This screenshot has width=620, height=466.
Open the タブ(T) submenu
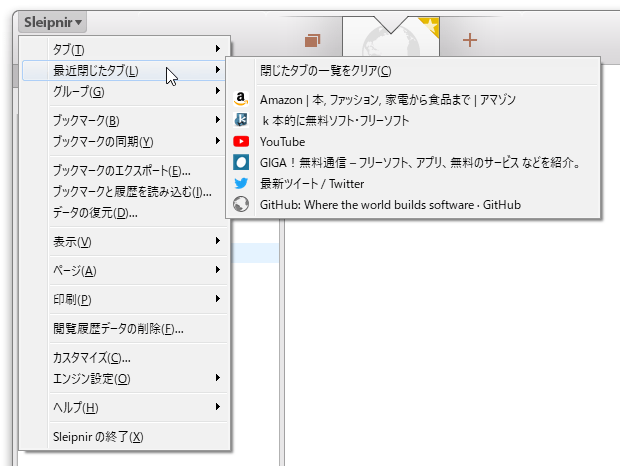tap(125, 49)
